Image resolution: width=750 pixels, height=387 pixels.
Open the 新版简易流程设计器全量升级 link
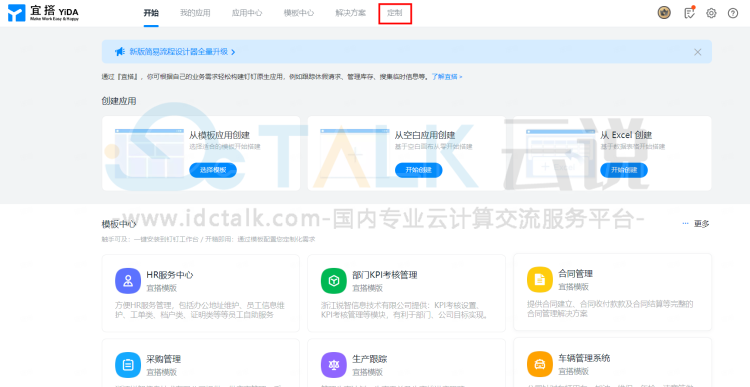coord(178,52)
